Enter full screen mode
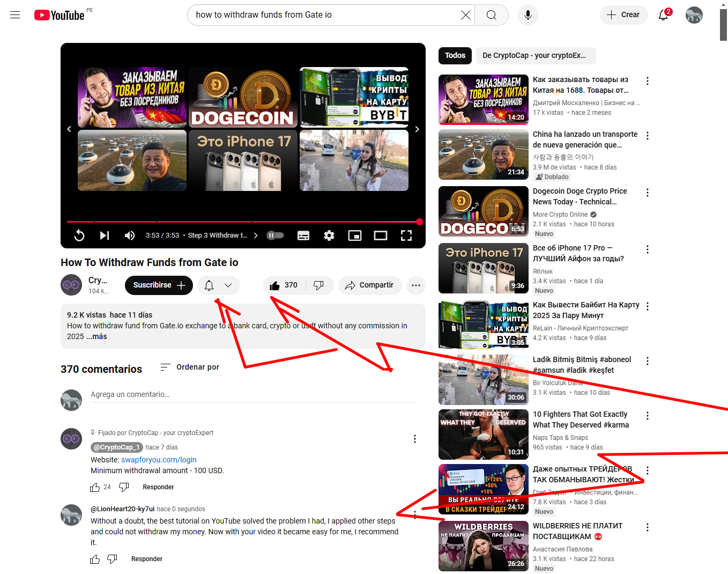 coord(406,235)
